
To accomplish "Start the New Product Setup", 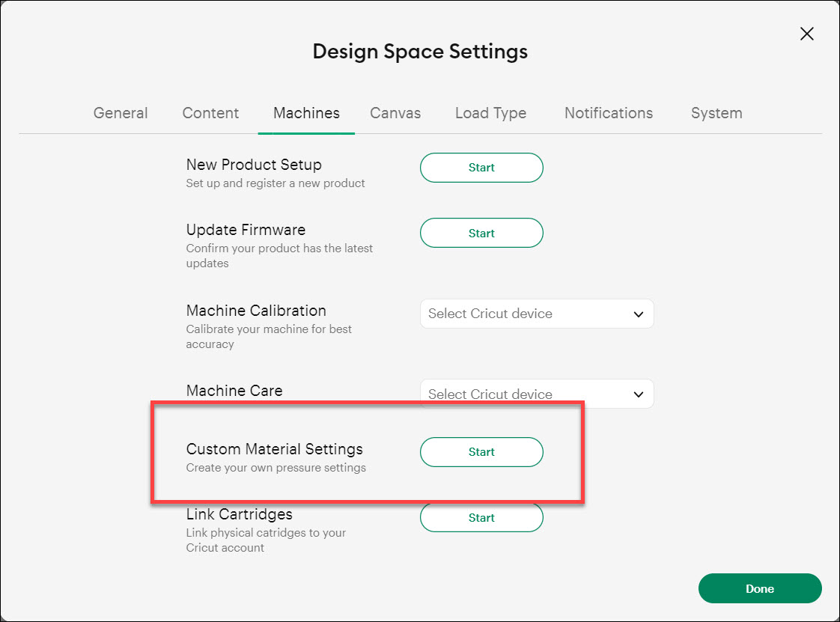I will [481, 168].
